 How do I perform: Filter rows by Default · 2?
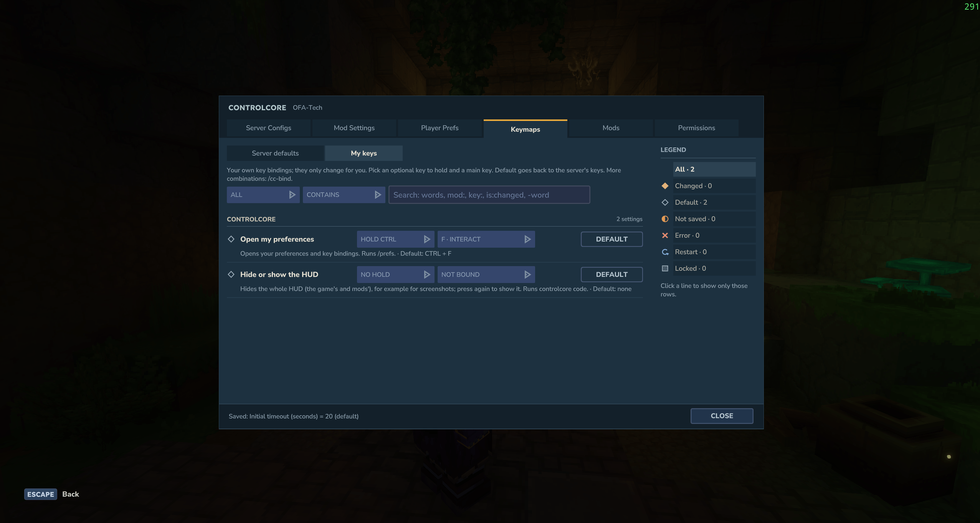[x=714, y=202]
